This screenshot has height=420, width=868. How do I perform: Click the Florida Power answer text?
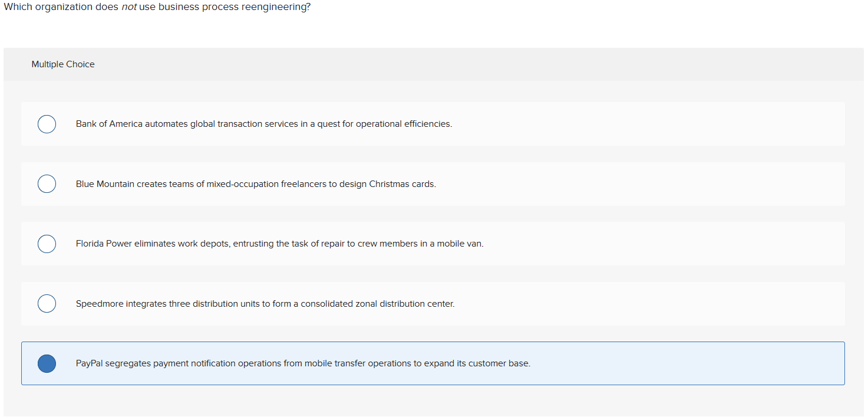click(279, 243)
